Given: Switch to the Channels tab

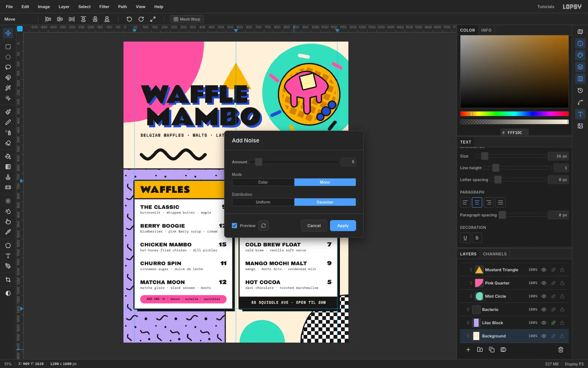Looking at the screenshot, I should (x=495, y=254).
